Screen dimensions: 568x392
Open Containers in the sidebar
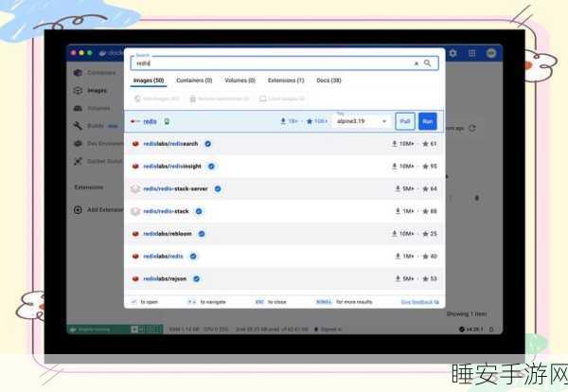click(x=95, y=73)
